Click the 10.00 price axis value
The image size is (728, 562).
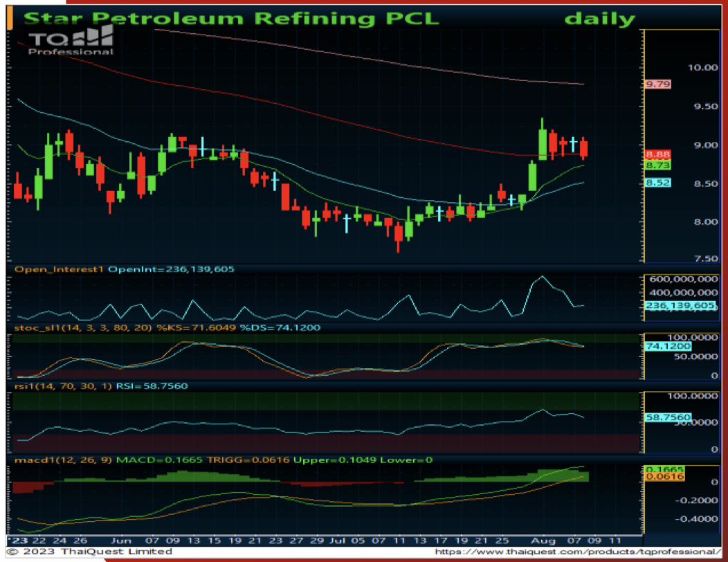click(702, 67)
